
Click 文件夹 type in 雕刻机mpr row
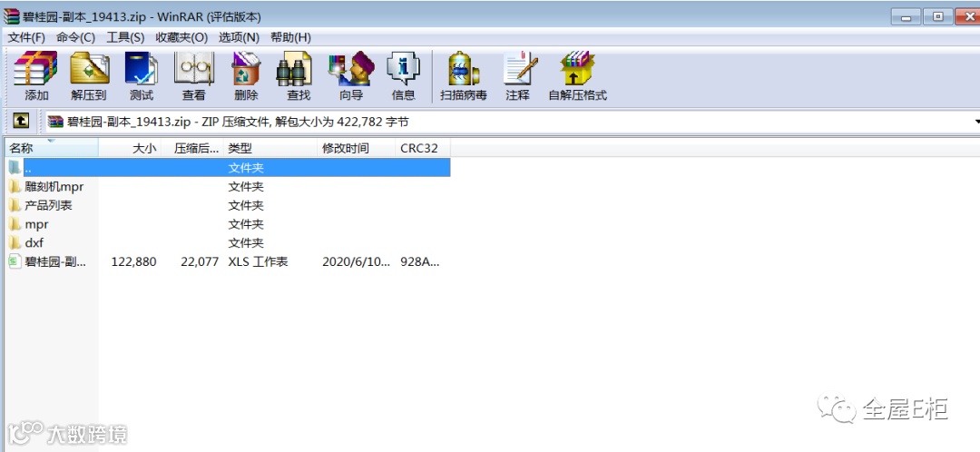246,186
